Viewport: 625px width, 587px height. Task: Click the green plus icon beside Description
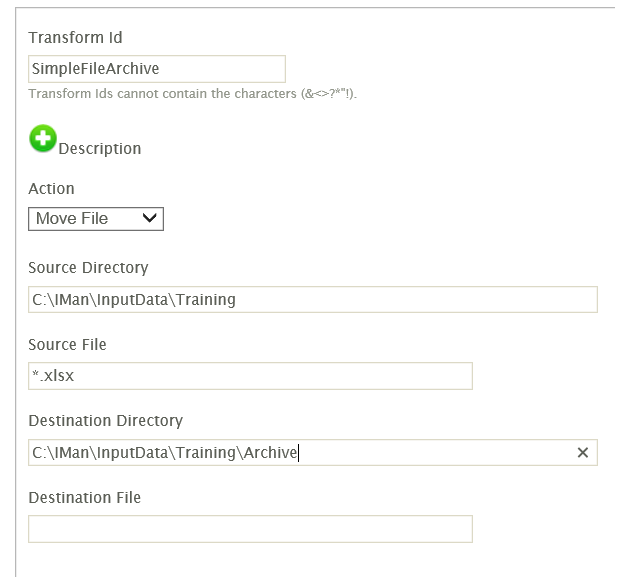(43, 139)
